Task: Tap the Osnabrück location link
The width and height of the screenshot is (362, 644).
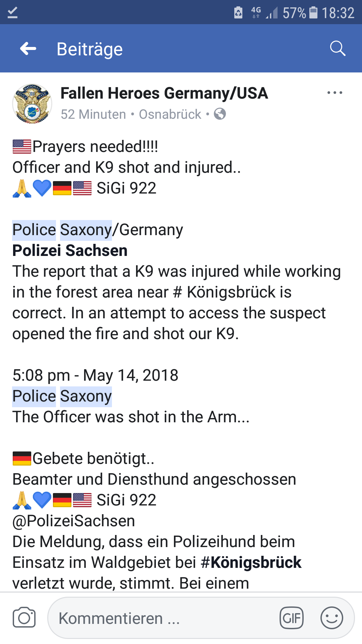Action: 170,114
